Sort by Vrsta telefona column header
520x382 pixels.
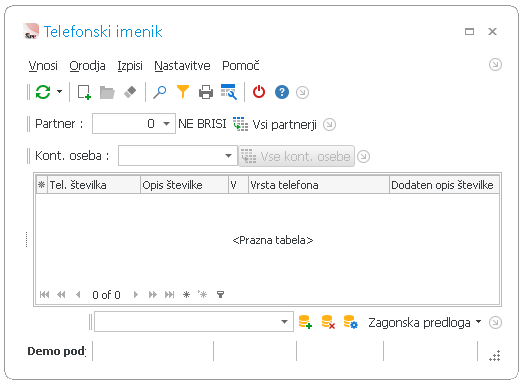(x=319, y=185)
